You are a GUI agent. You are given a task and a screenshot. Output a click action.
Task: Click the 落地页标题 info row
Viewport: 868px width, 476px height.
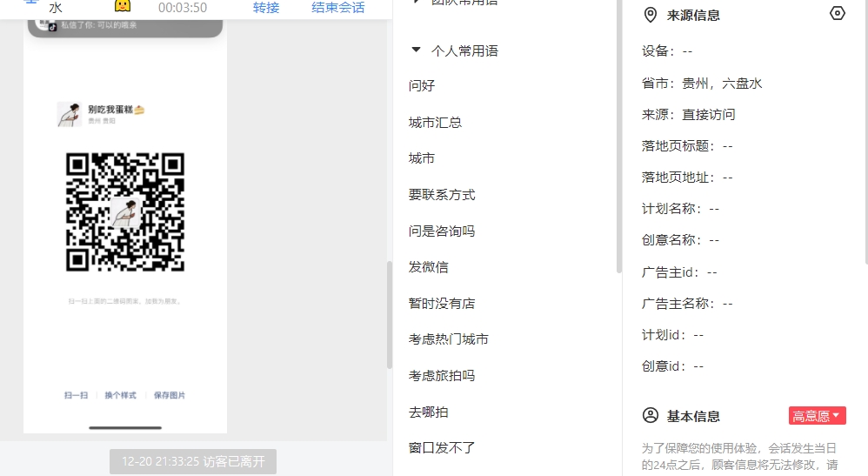687,146
